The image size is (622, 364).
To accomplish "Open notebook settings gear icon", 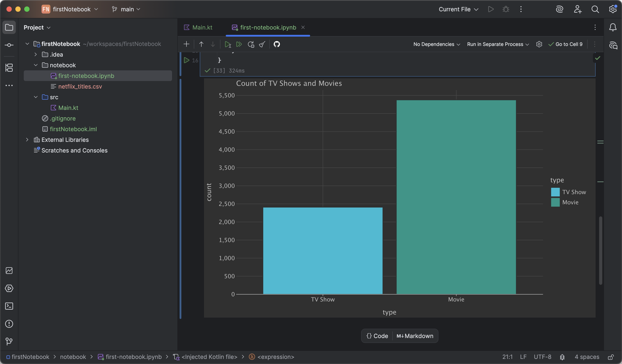I will (x=539, y=44).
